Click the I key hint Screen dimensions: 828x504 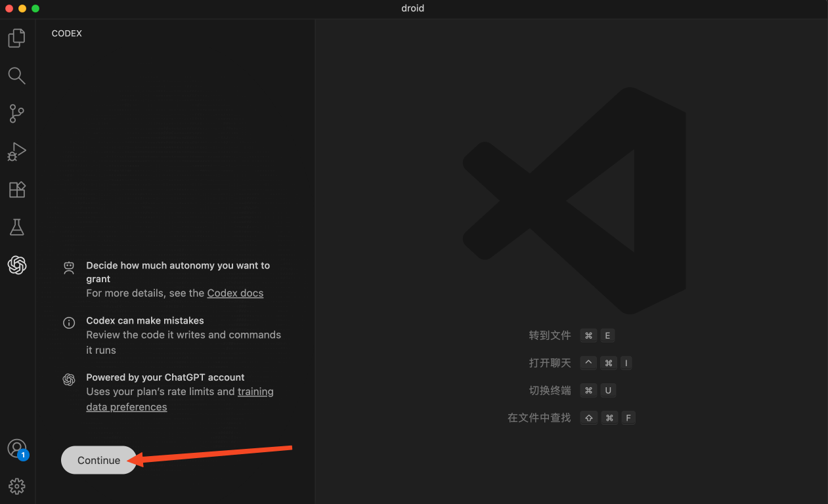pos(626,363)
